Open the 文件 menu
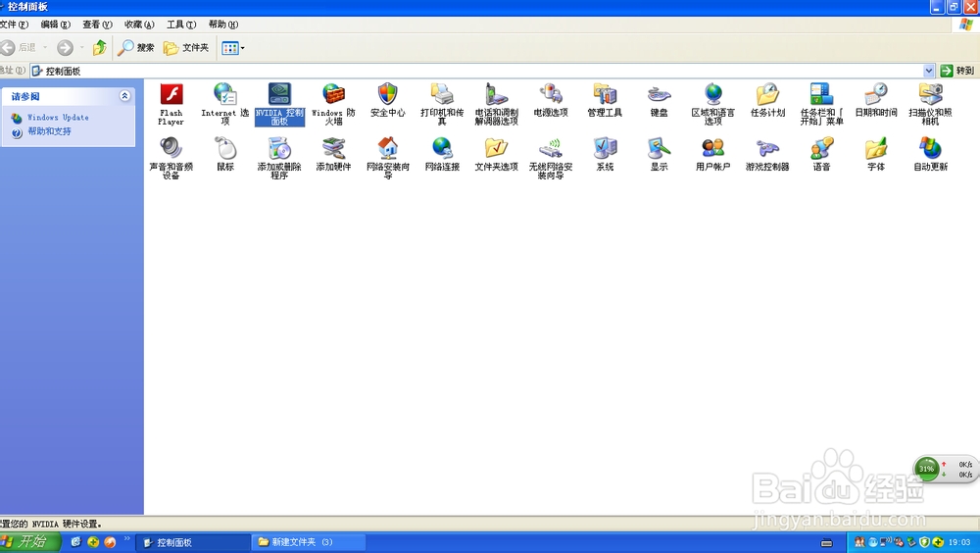This screenshot has width=980, height=553. click(14, 25)
